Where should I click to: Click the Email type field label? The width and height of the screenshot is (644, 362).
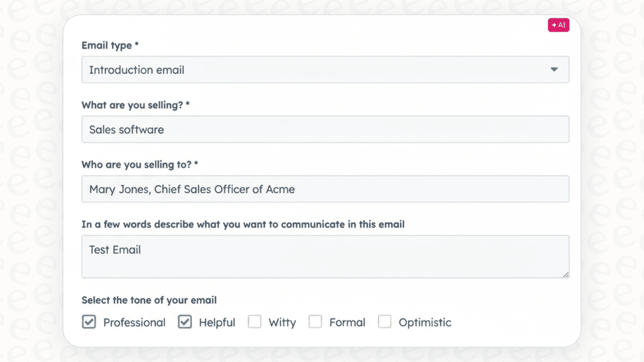pos(110,45)
